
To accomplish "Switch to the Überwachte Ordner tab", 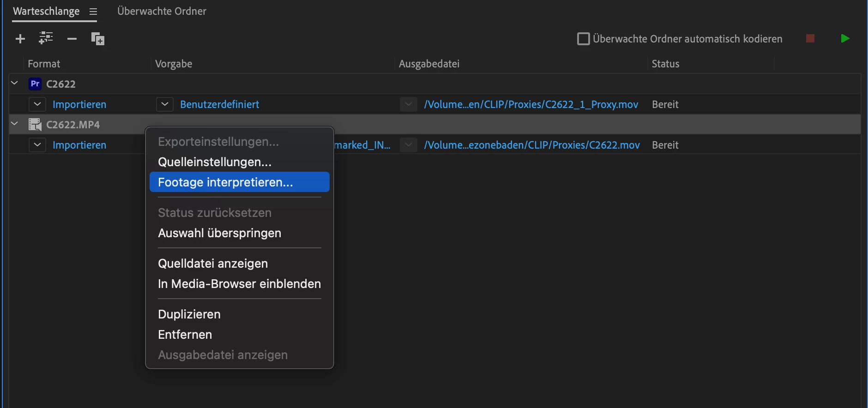I will (162, 11).
